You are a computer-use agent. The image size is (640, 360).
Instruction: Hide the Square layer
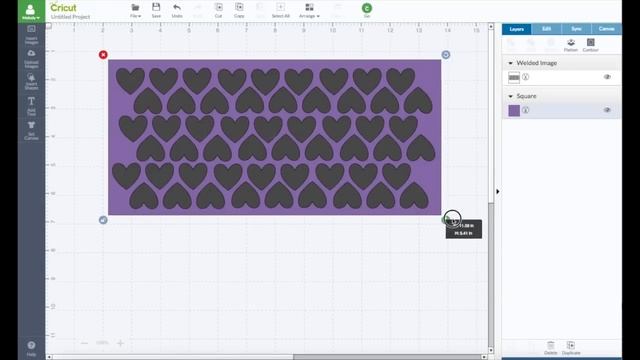coord(607,110)
